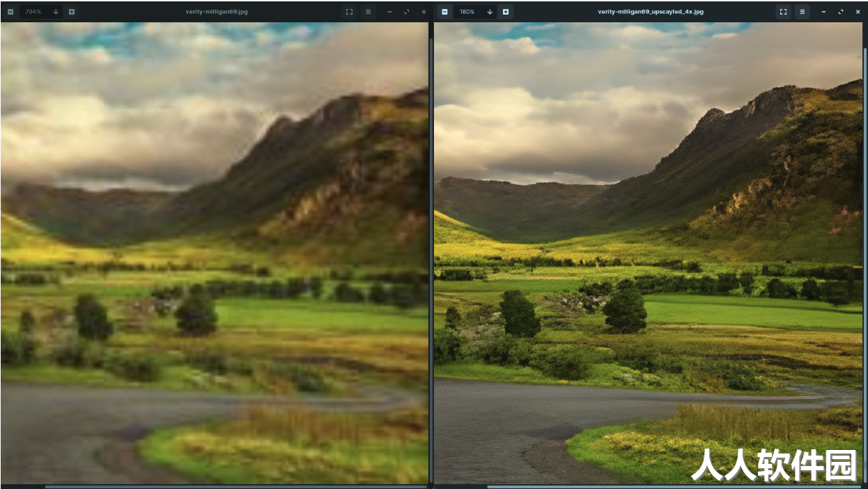Close the verity-milligan69.jpg window
The image size is (868, 489).
424,12
